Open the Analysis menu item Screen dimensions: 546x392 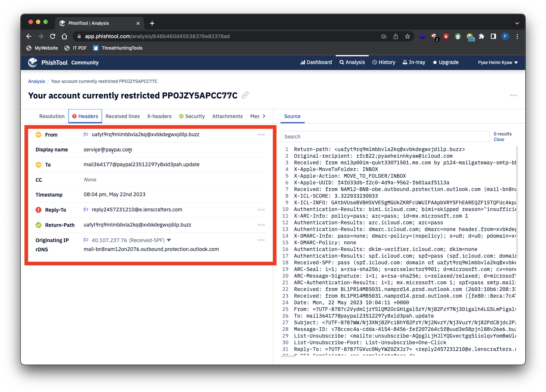352,63
